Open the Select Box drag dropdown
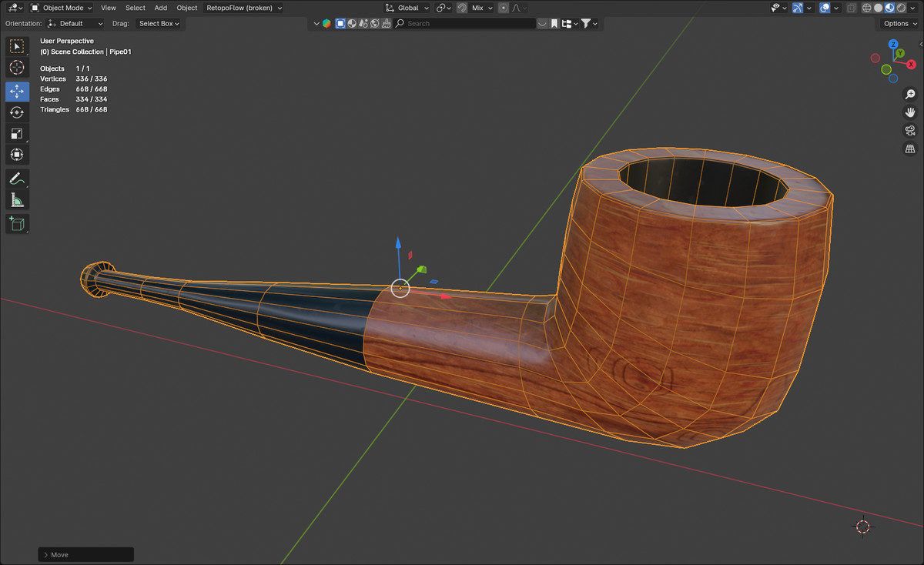The height and width of the screenshot is (565, 924). pyautogui.click(x=159, y=24)
